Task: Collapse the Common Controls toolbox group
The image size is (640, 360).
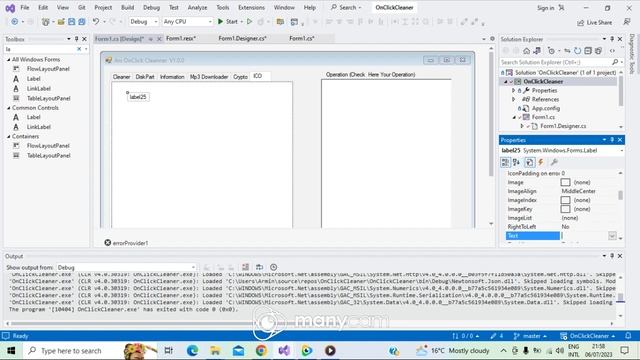Action: 9,108
